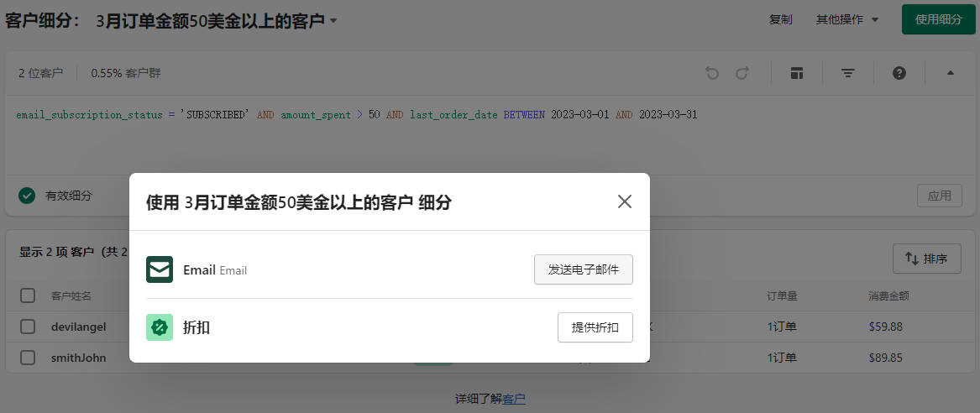Collapse the query editor with the arrow
This screenshot has height=413, width=980.
pyautogui.click(x=951, y=73)
